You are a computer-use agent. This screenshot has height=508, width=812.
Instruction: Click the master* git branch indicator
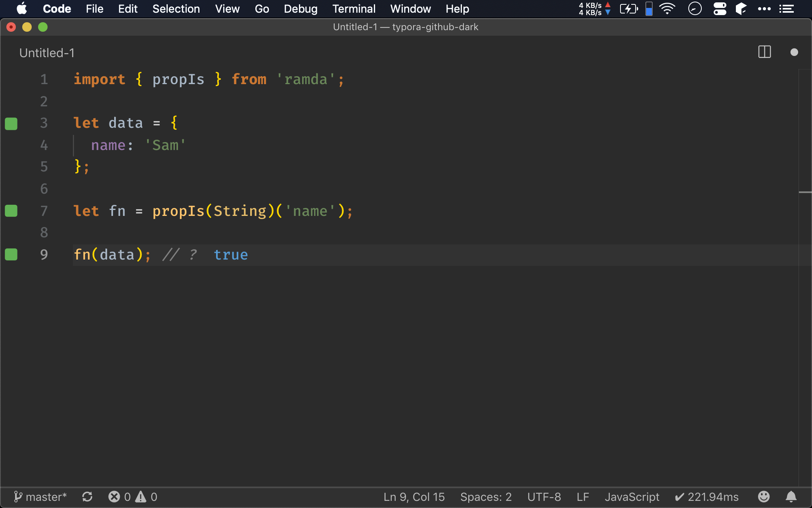[x=40, y=497]
